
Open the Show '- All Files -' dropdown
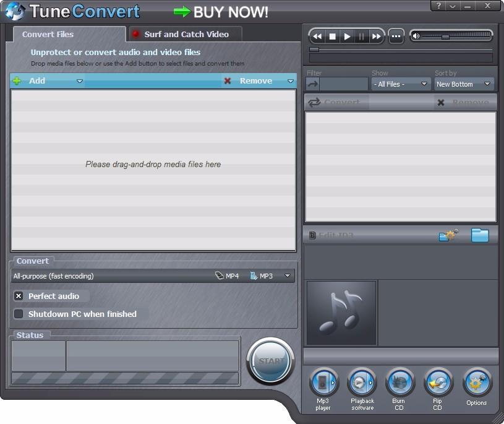click(401, 84)
